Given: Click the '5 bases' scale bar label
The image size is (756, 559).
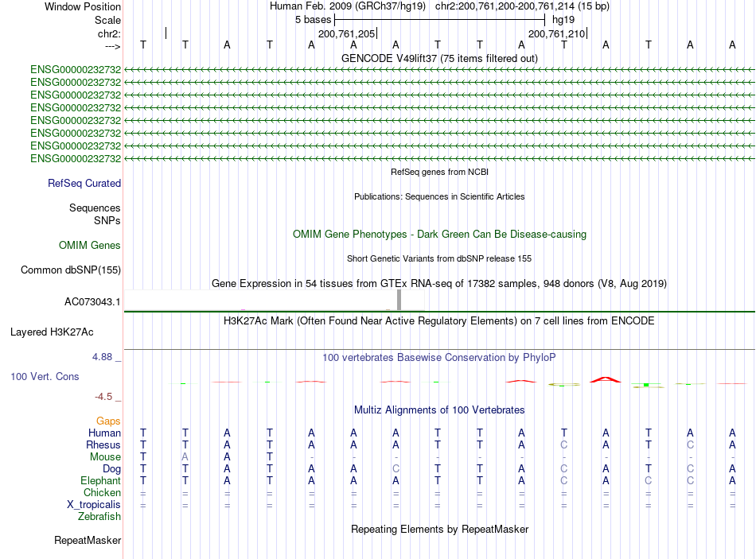Looking at the screenshot, I should [314, 20].
